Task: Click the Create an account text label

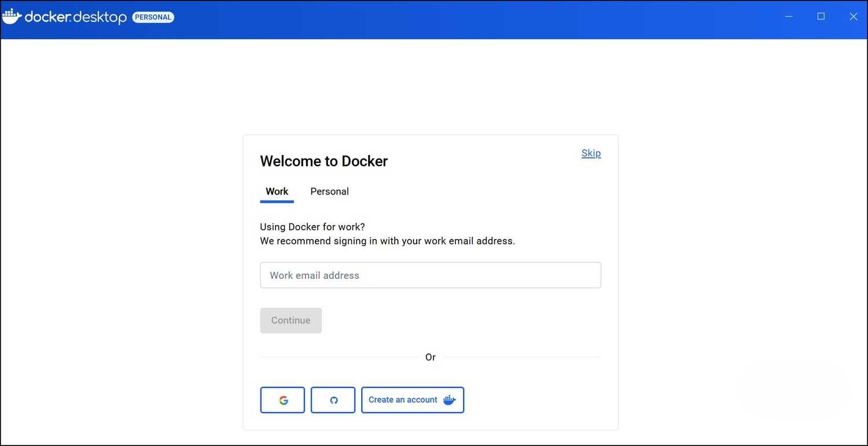Action: (403, 400)
